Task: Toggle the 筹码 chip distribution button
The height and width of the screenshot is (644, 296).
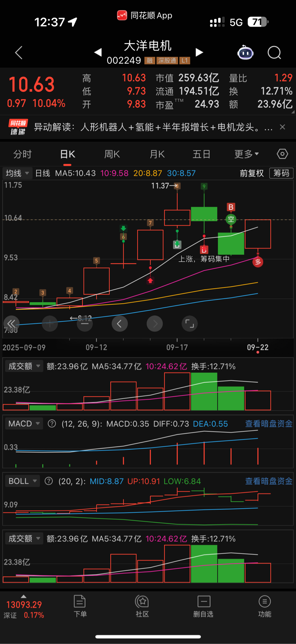Action: click(281, 173)
